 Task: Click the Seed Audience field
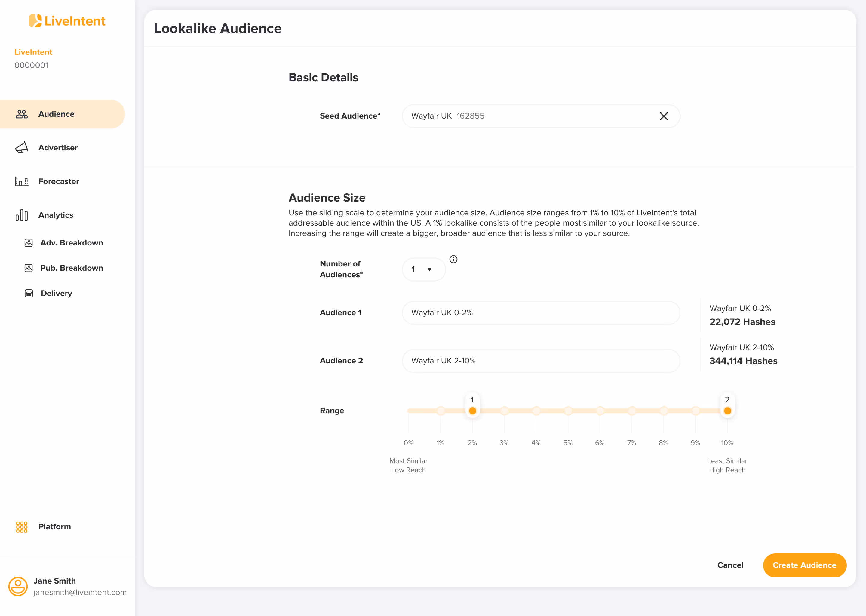pos(541,116)
